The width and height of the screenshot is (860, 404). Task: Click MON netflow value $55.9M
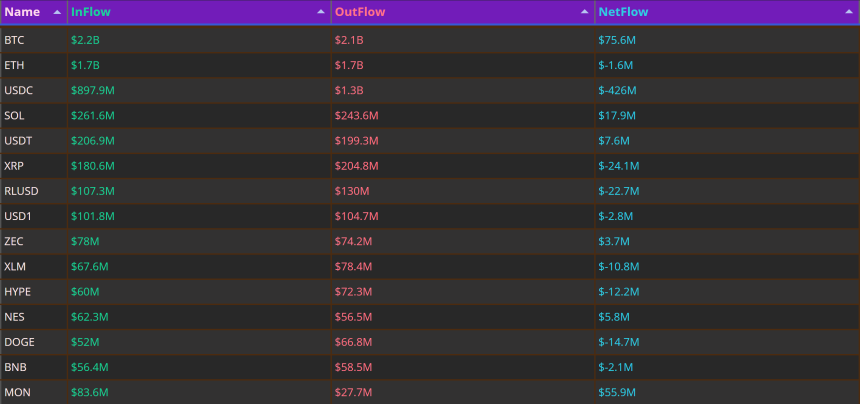tap(617, 392)
